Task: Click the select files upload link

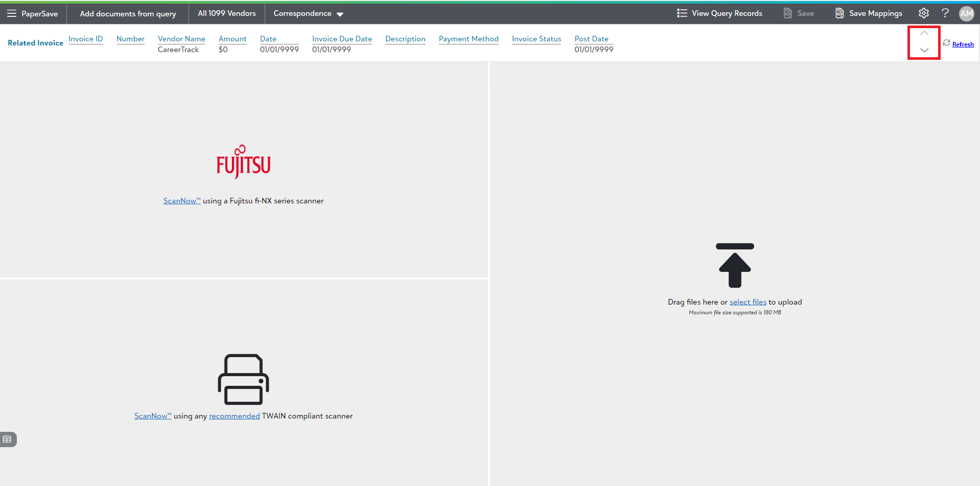Action: (x=748, y=302)
